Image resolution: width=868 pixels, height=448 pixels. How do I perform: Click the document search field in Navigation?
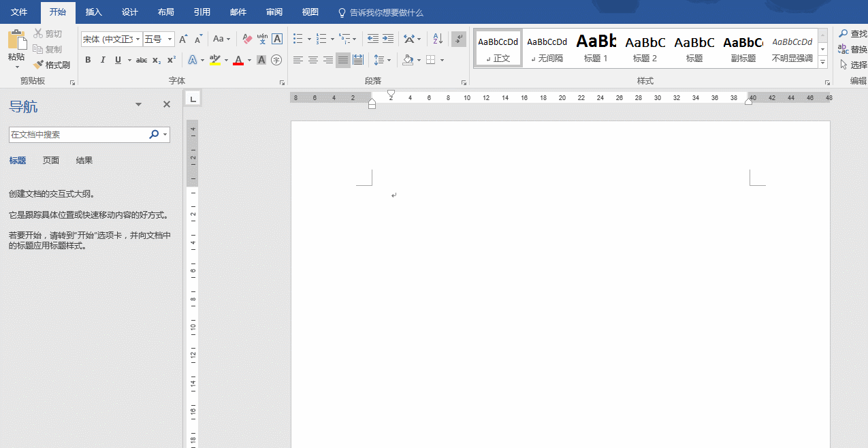click(78, 135)
